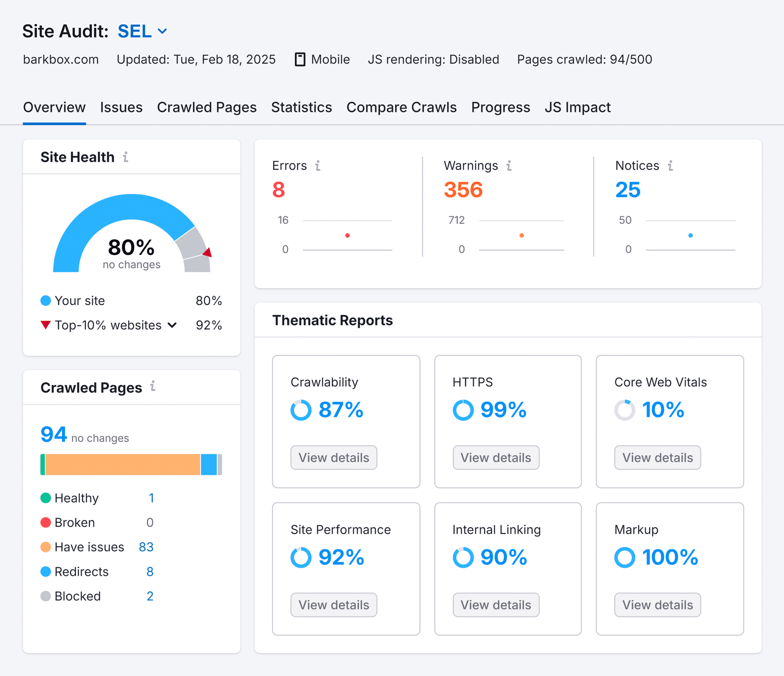784x676 pixels.
Task: View details for Internal Linking
Action: 496,605
